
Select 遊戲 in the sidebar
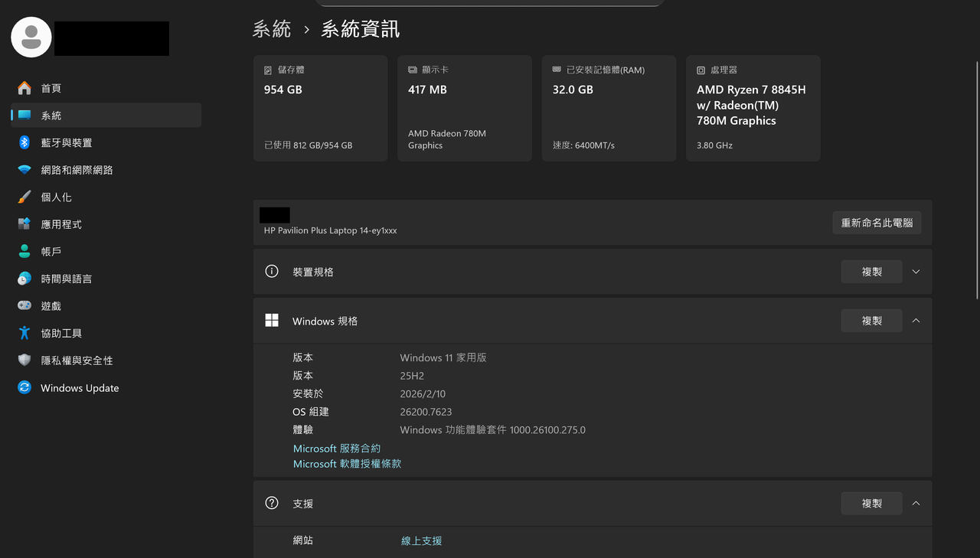point(106,305)
